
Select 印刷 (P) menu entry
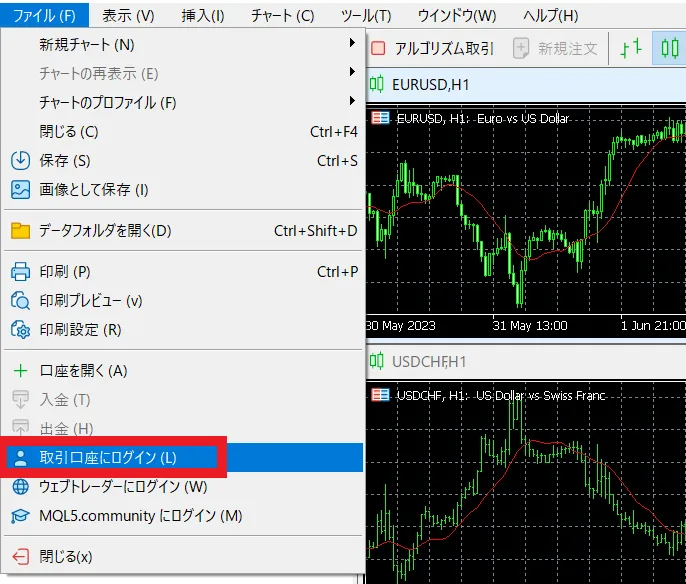pos(183,272)
